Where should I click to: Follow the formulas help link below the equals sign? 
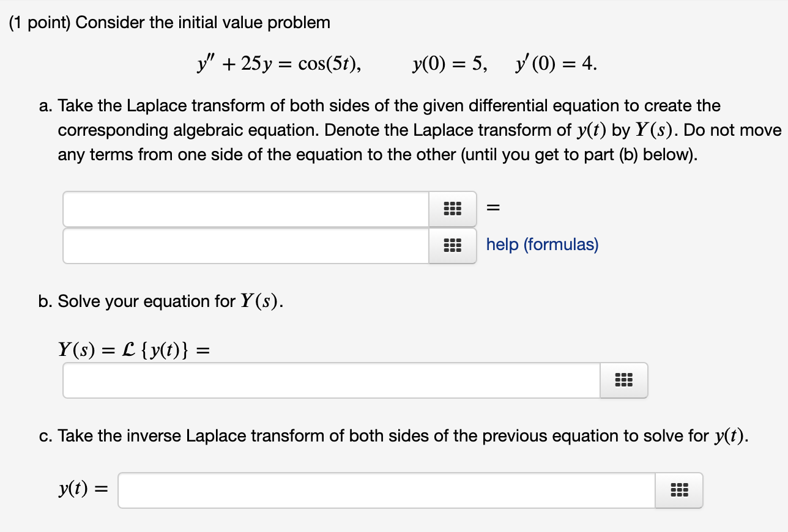541,244
